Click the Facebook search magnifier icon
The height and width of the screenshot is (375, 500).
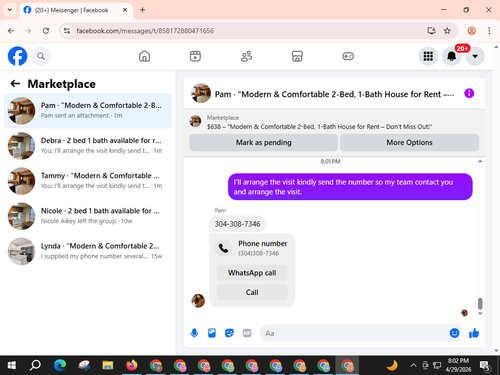pos(41,56)
